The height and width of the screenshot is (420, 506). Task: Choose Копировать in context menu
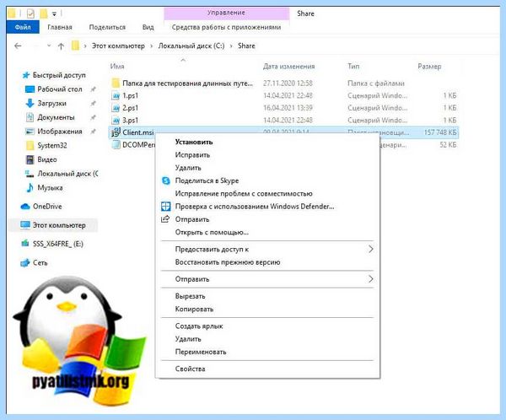pos(194,309)
